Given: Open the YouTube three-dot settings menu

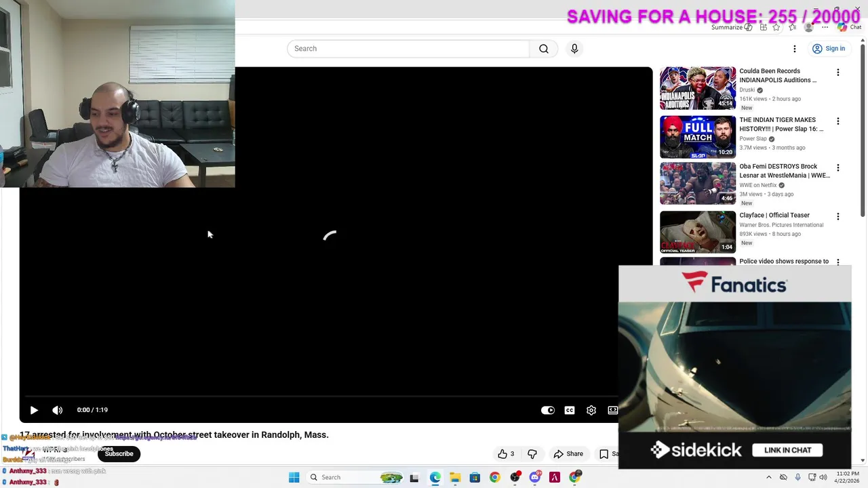Looking at the screenshot, I should 795,49.
